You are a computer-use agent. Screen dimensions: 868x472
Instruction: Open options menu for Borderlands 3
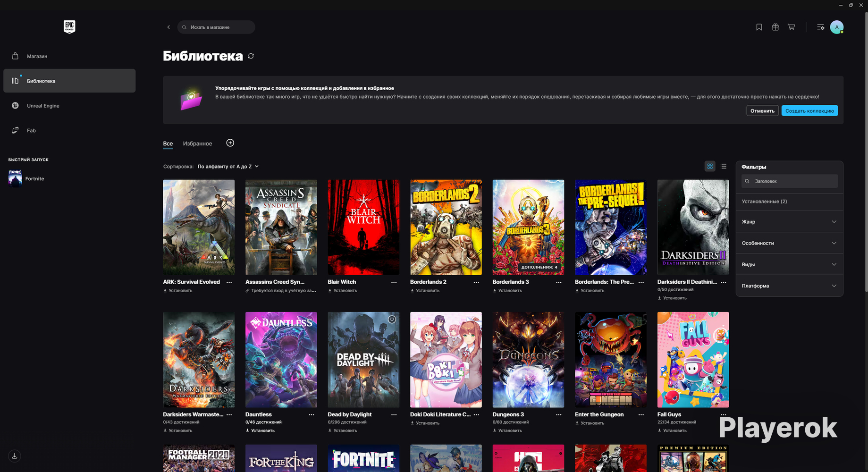pyautogui.click(x=559, y=282)
